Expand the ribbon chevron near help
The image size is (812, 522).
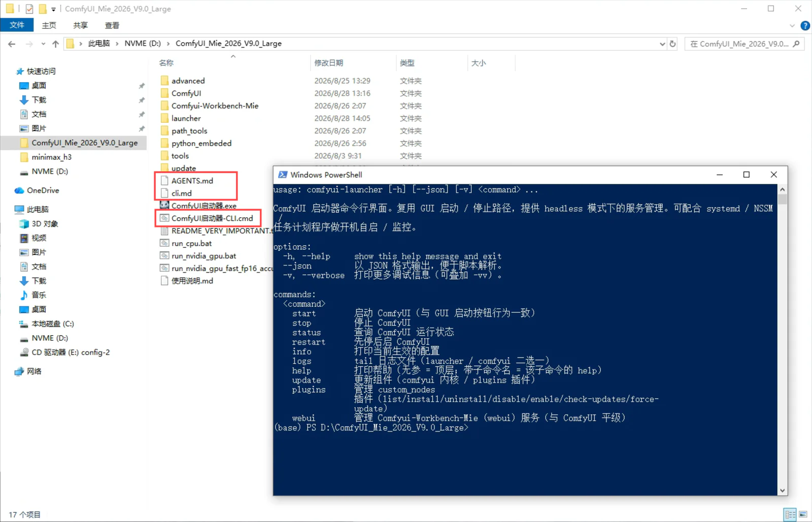[792, 25]
